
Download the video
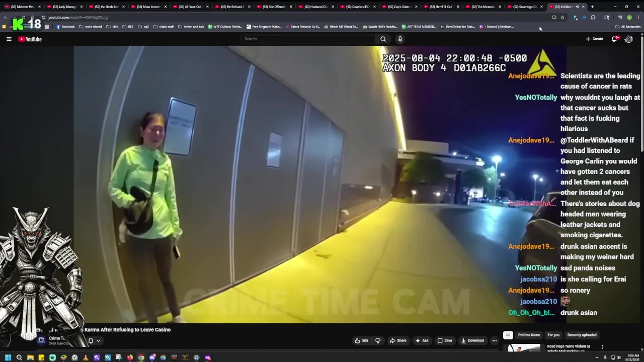click(x=472, y=340)
